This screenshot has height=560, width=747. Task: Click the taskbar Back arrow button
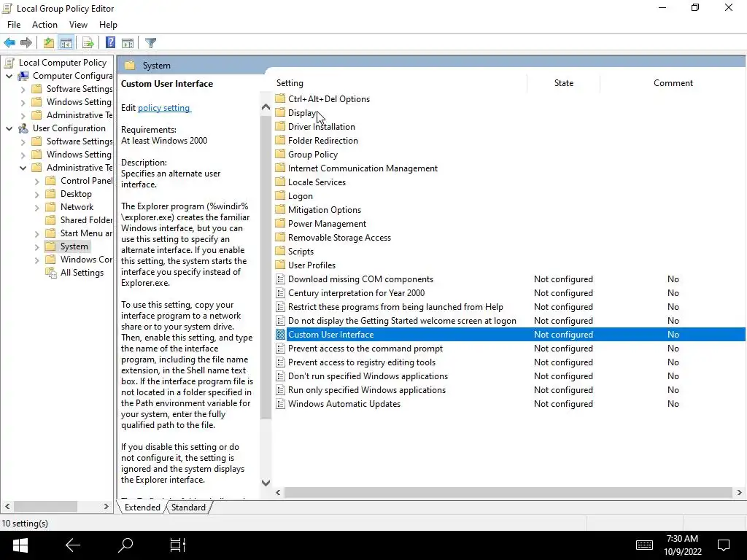pos(73,545)
